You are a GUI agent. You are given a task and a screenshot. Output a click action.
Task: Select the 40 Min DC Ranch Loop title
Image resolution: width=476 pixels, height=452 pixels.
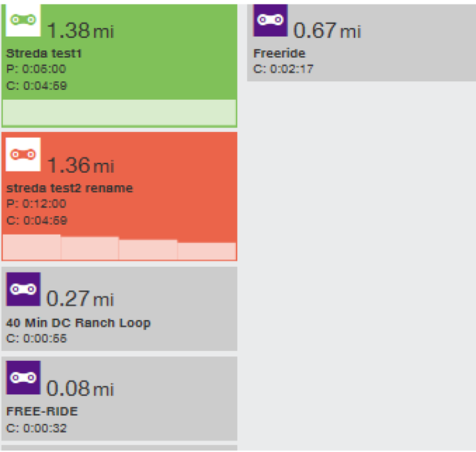79,323
